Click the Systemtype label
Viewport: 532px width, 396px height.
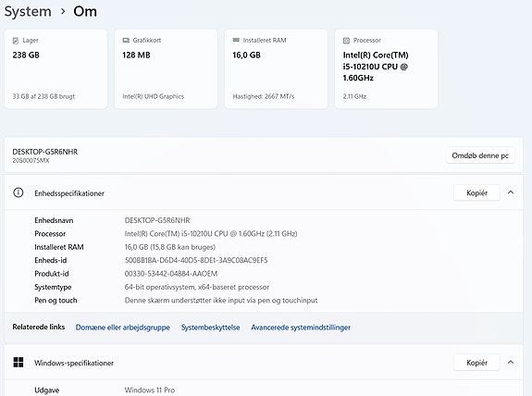tap(53, 287)
